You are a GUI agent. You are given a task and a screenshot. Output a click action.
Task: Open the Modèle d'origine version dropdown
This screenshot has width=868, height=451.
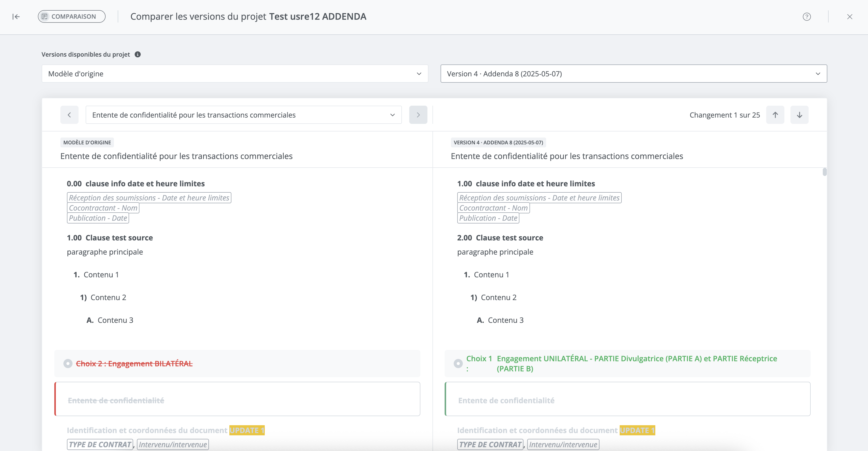234,74
